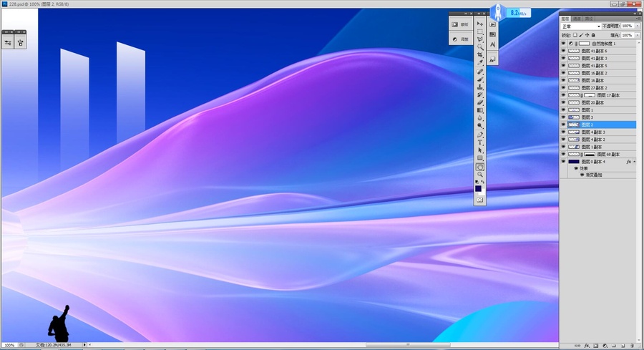This screenshot has height=350, width=644.
Task: Select the Type tool
Action: coord(479,142)
